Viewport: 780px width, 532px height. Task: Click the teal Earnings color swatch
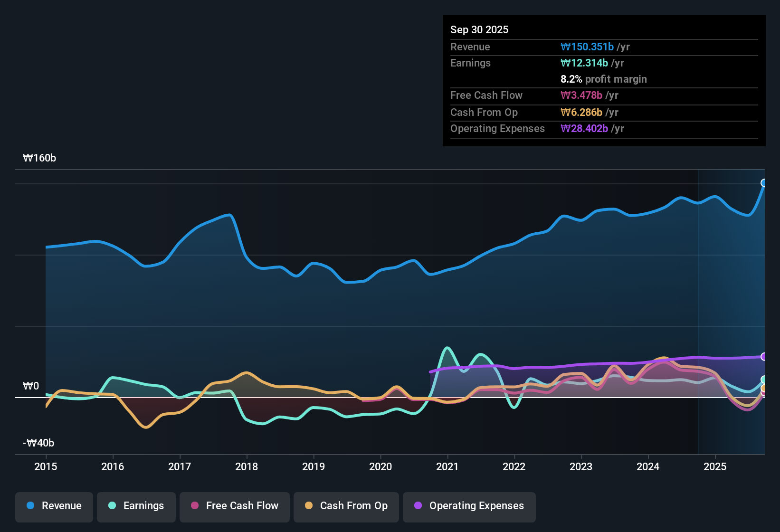click(112, 506)
